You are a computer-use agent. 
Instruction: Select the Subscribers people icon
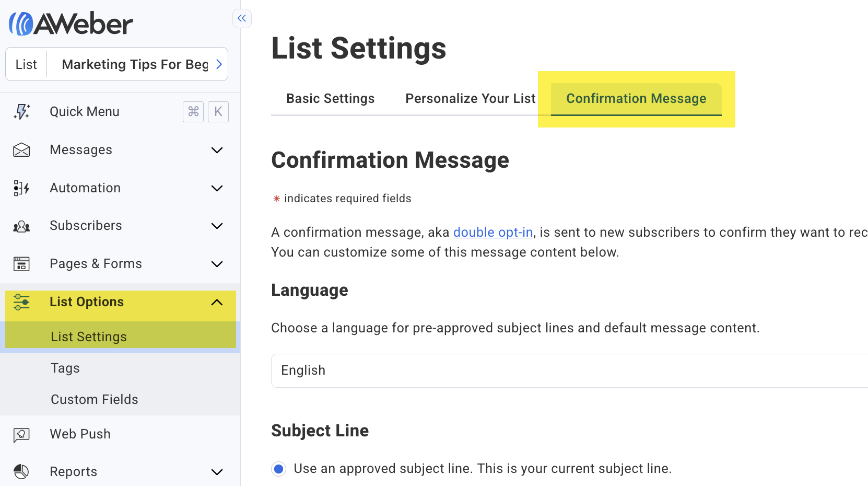tap(21, 226)
